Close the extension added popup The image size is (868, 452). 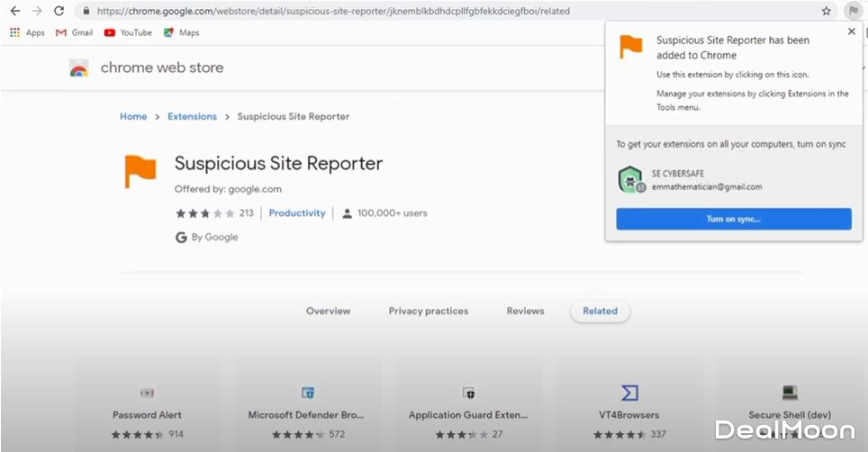tap(852, 32)
